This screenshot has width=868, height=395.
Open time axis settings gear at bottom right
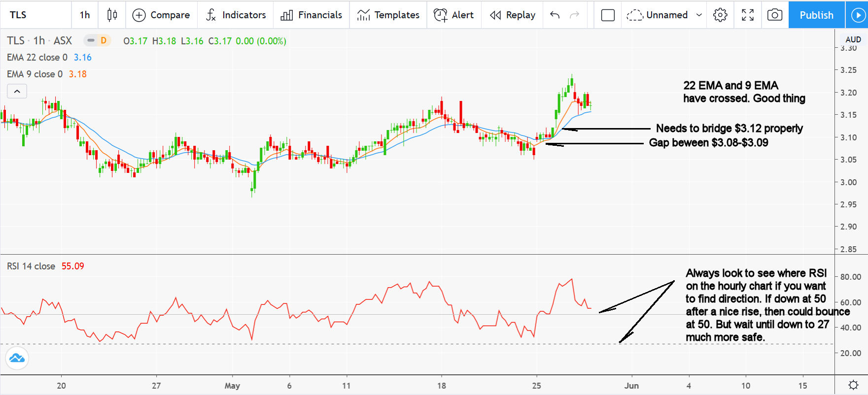(853, 385)
